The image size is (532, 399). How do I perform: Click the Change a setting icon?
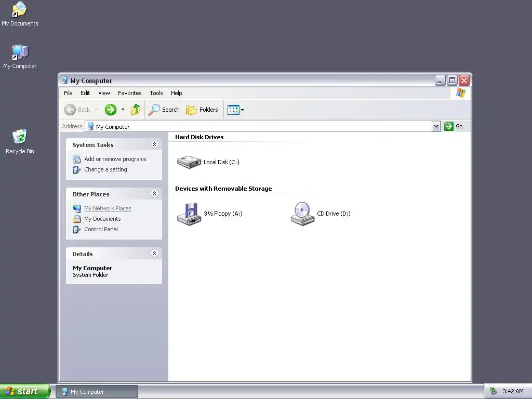pyautogui.click(x=77, y=170)
